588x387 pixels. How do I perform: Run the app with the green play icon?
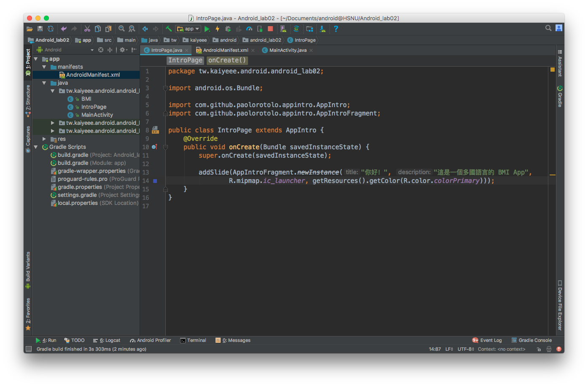[207, 29]
